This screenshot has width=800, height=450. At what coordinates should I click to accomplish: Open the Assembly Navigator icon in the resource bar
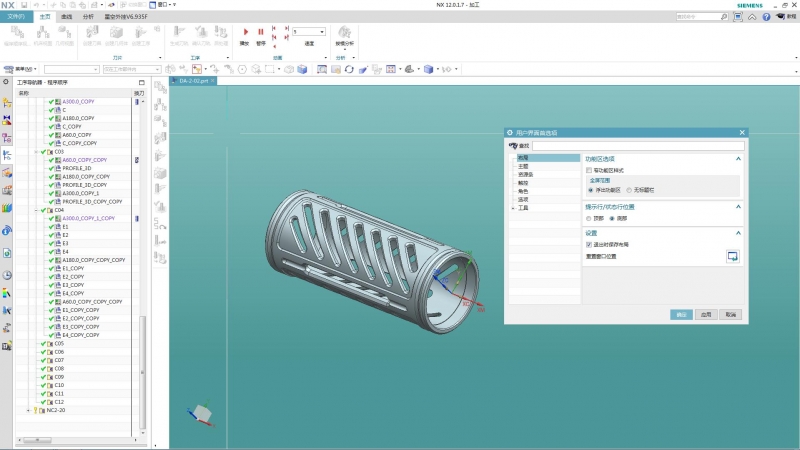(7, 103)
